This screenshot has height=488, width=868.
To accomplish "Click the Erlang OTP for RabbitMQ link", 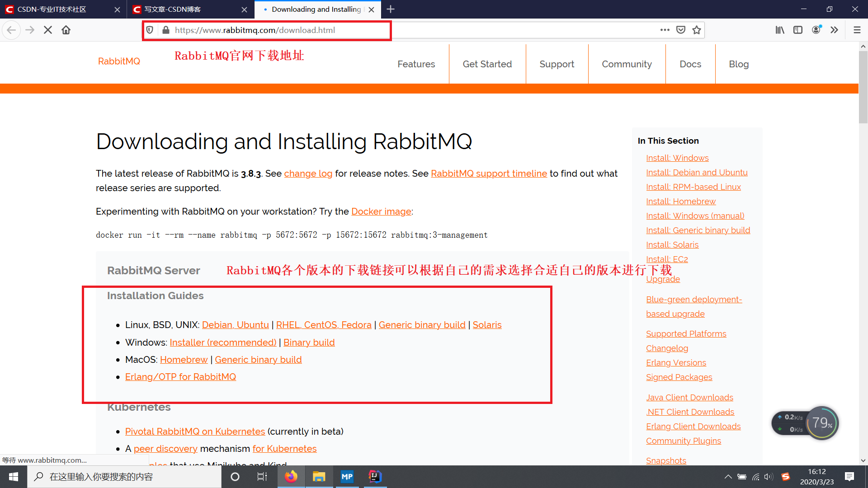I will [x=181, y=376].
